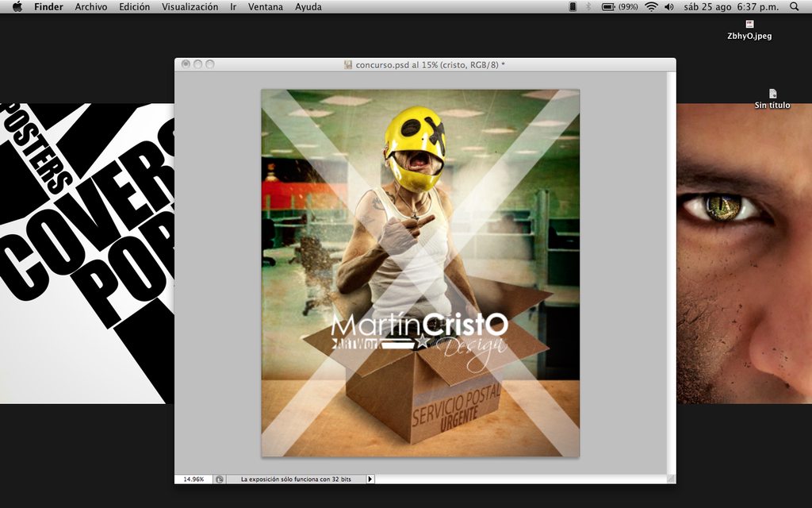The image size is (812, 508).
Task: Open the Apple menu
Action: click(17, 6)
